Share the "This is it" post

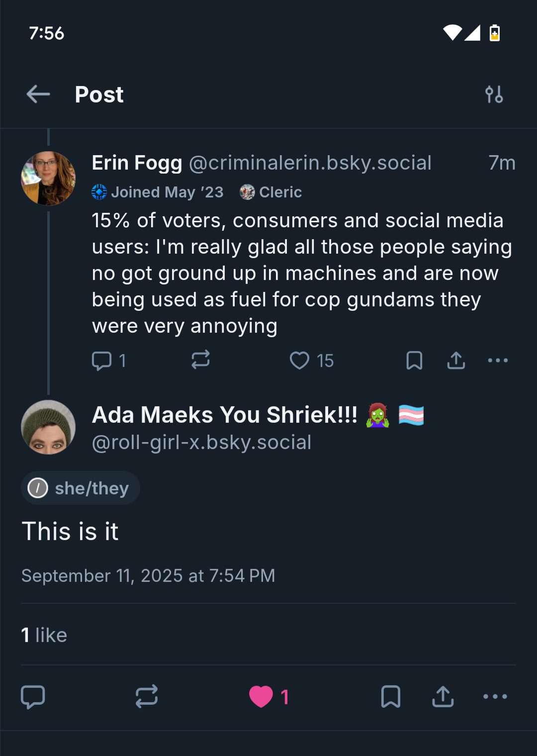(x=443, y=696)
